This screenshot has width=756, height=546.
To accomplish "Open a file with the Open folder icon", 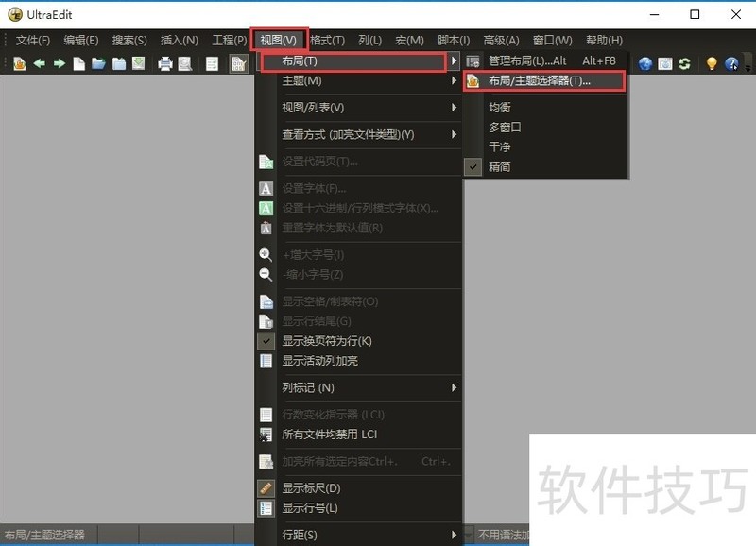I will click(x=97, y=63).
